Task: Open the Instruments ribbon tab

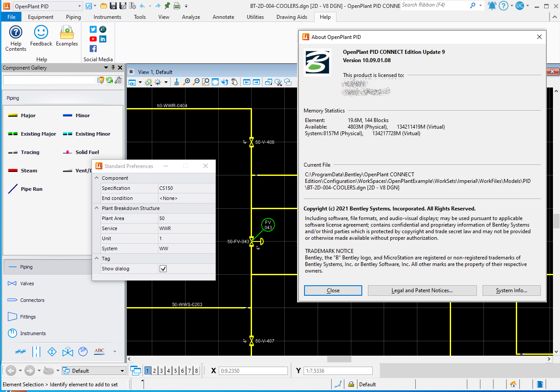Action: click(107, 17)
